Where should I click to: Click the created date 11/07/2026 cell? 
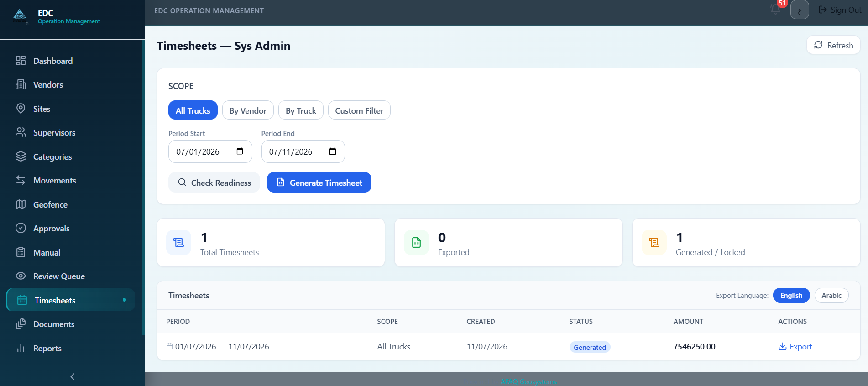487,347
